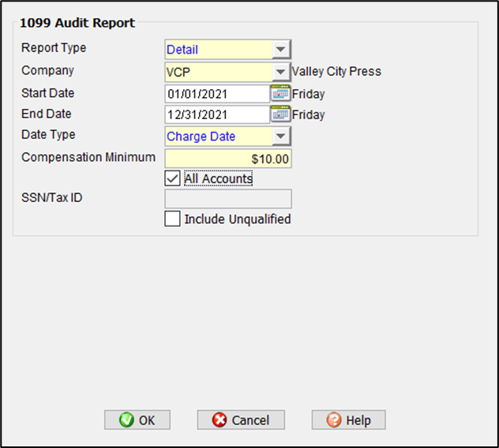
Task: Click the Include Unqualified label text
Action: pos(237,219)
